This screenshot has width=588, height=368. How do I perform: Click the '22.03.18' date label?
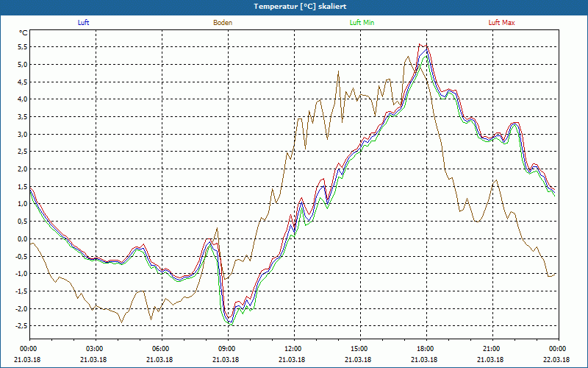[556, 359]
